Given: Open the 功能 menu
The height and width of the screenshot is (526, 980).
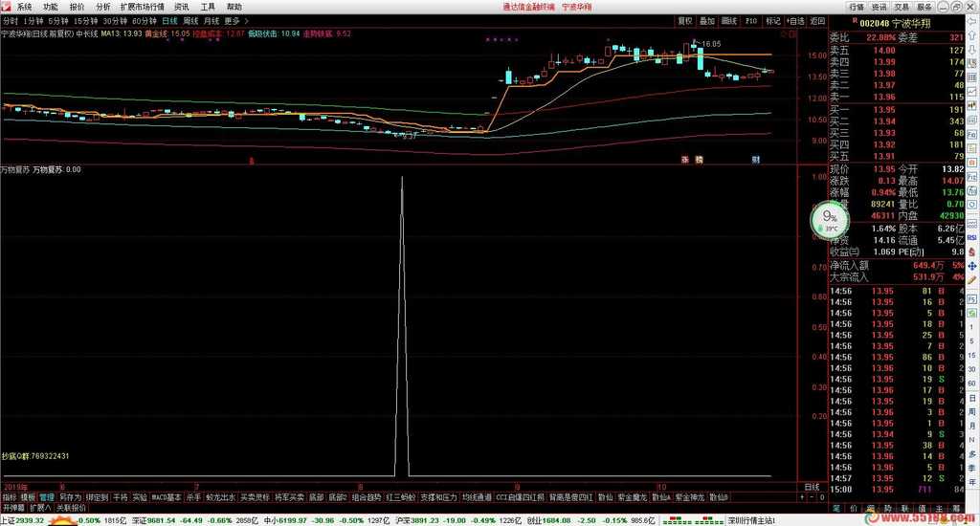Looking at the screenshot, I should coord(51,7).
